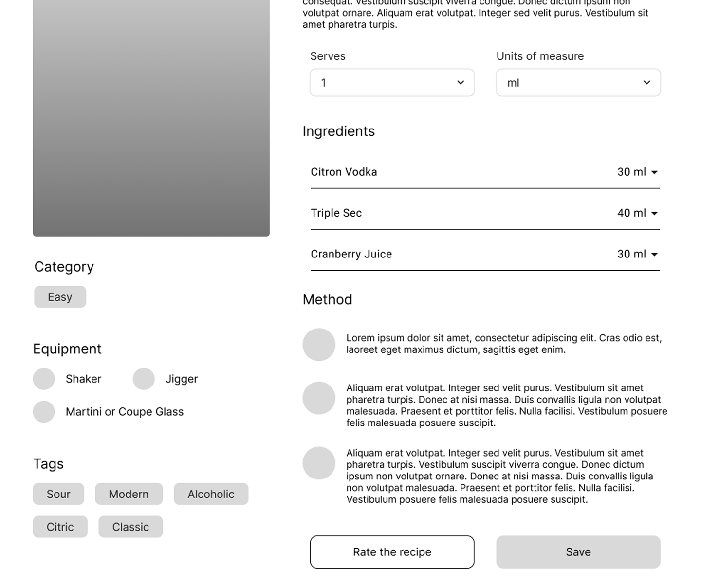
Task: Tap the Classic tag
Action: 130,527
